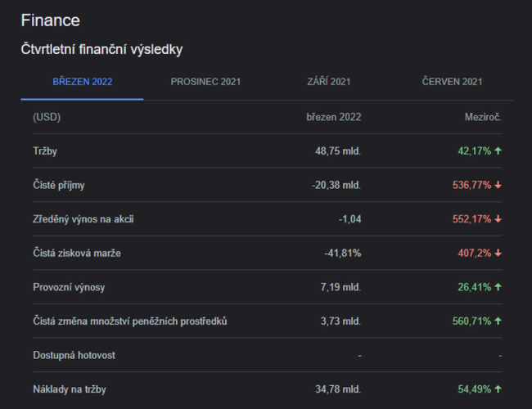
Task: Click the Dostupná hotovost row label
Action: (x=74, y=356)
